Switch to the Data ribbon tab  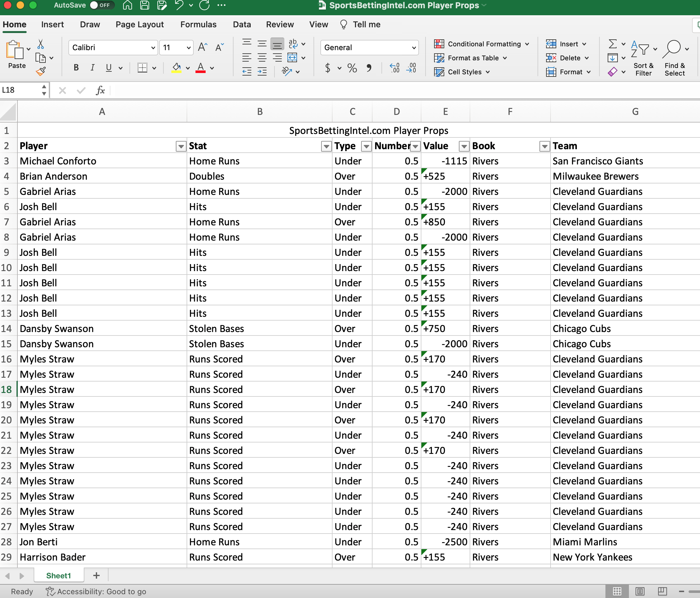tap(241, 24)
